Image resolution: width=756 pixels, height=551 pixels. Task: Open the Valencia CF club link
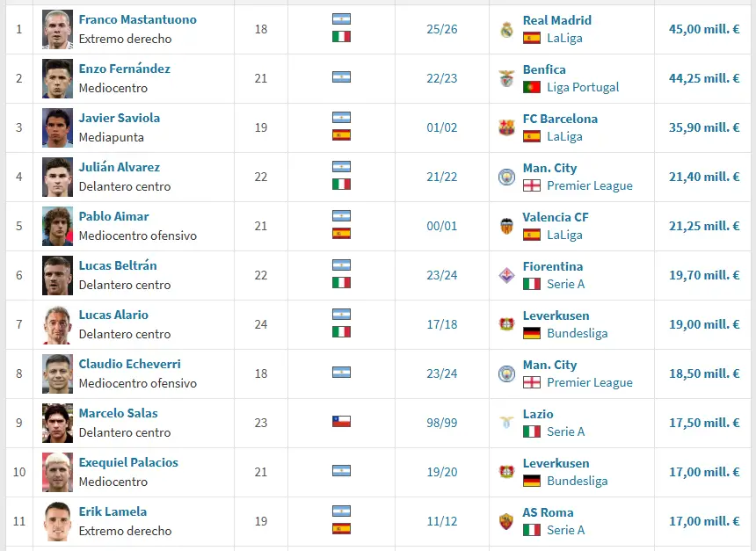[556, 217]
